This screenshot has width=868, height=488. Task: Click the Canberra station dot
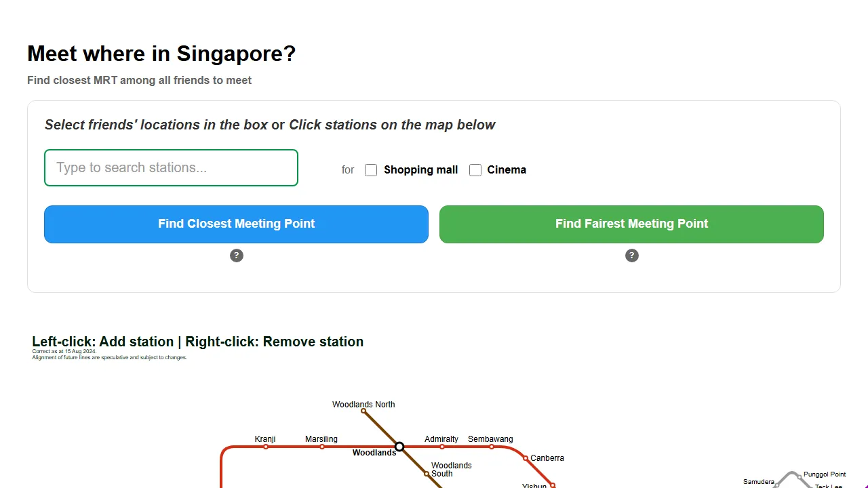526,457
